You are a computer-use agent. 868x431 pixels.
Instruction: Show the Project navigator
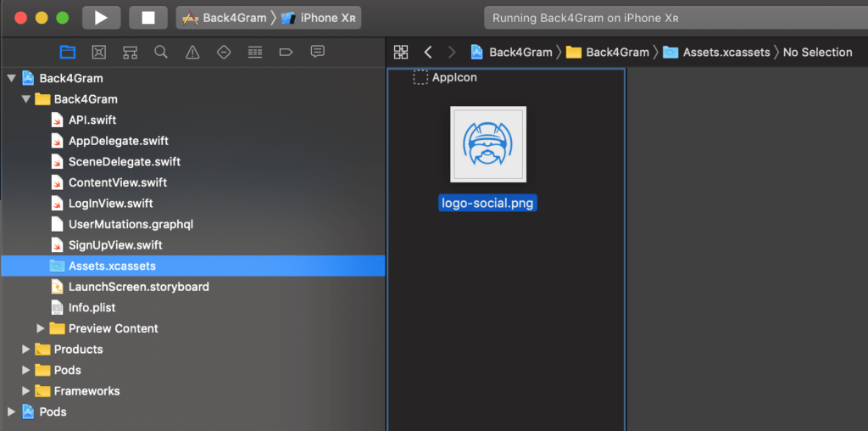(68, 52)
